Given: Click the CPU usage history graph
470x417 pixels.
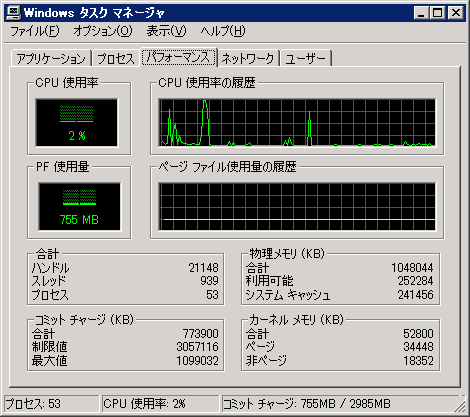Looking at the screenshot, I should [297, 122].
